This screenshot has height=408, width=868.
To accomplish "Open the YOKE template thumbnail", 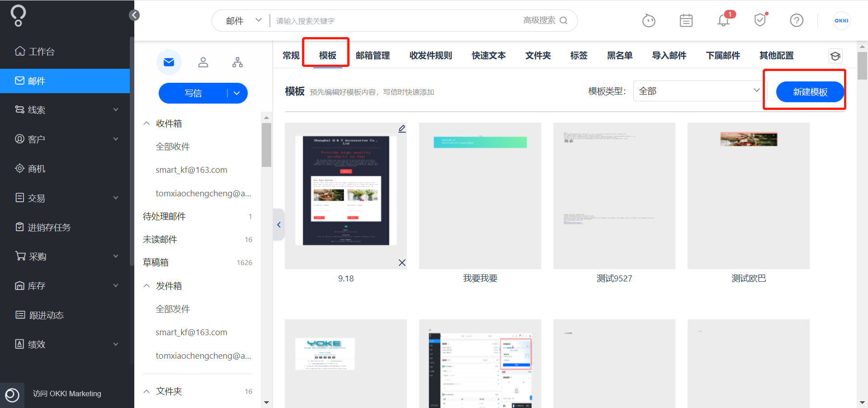I will click(x=346, y=364).
